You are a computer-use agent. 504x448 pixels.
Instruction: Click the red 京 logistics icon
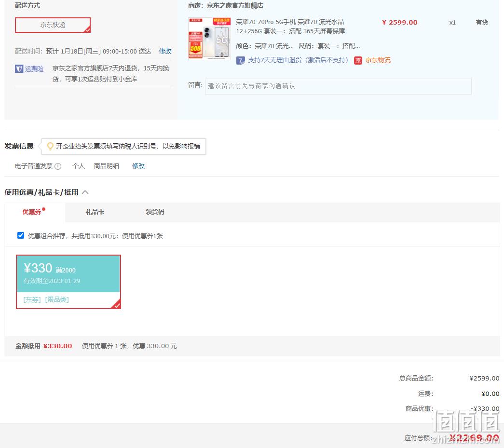click(358, 60)
